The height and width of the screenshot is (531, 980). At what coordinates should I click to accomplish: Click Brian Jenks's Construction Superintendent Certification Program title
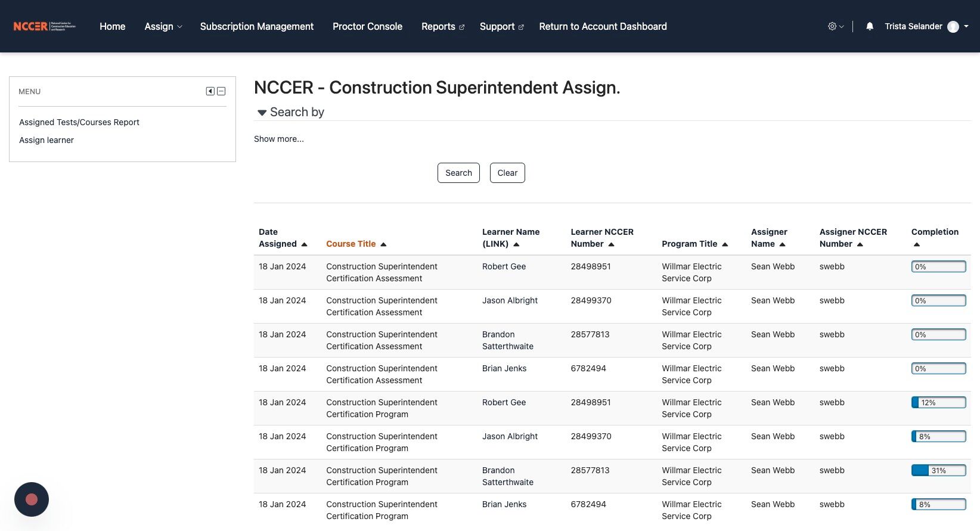382,510
